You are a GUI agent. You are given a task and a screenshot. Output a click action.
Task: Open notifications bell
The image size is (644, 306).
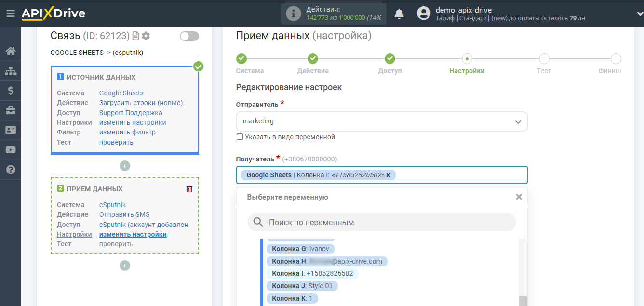(x=399, y=13)
